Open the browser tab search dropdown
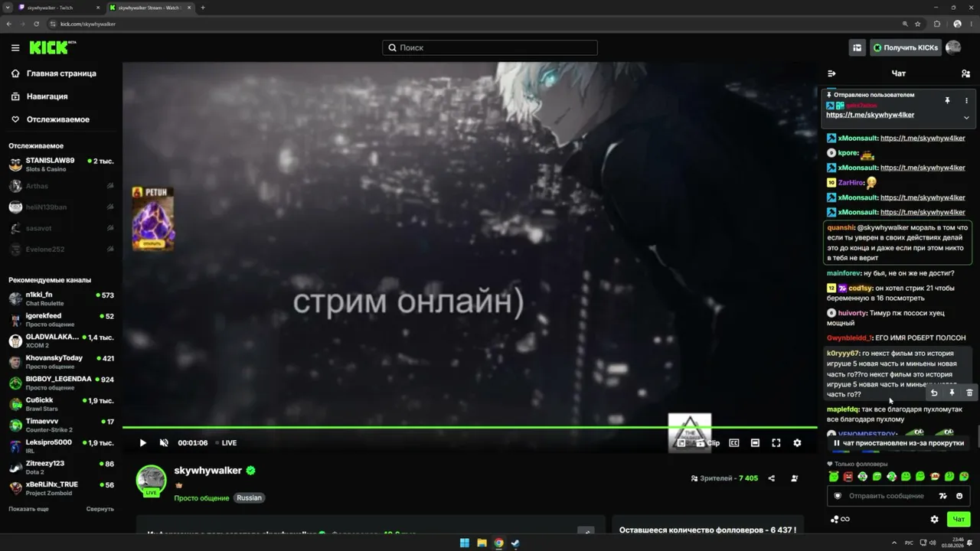 coord(7,8)
